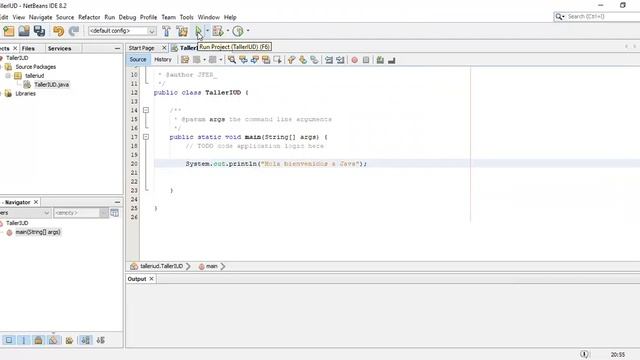Click the Open Project toolbar icon
This screenshot has width=640, height=360.
(x=24, y=31)
